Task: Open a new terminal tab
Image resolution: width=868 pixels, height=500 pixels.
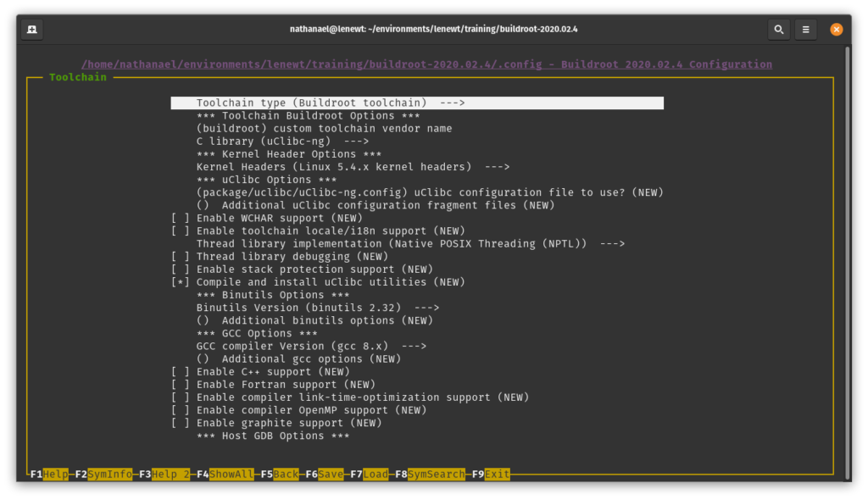Action: 32,28
